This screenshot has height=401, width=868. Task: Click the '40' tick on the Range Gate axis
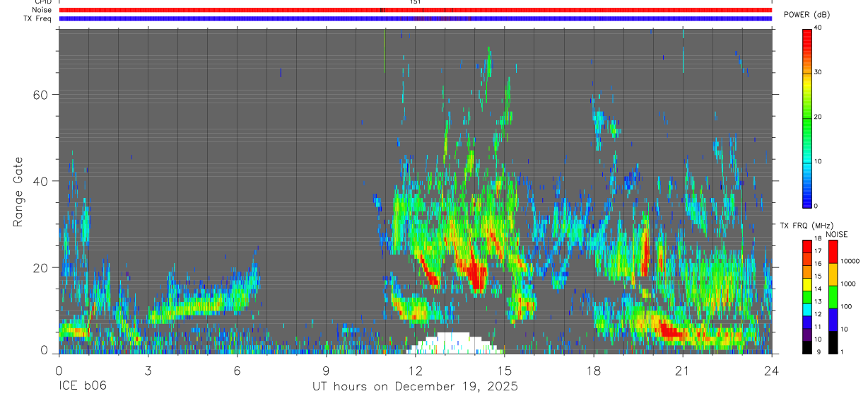pos(41,181)
